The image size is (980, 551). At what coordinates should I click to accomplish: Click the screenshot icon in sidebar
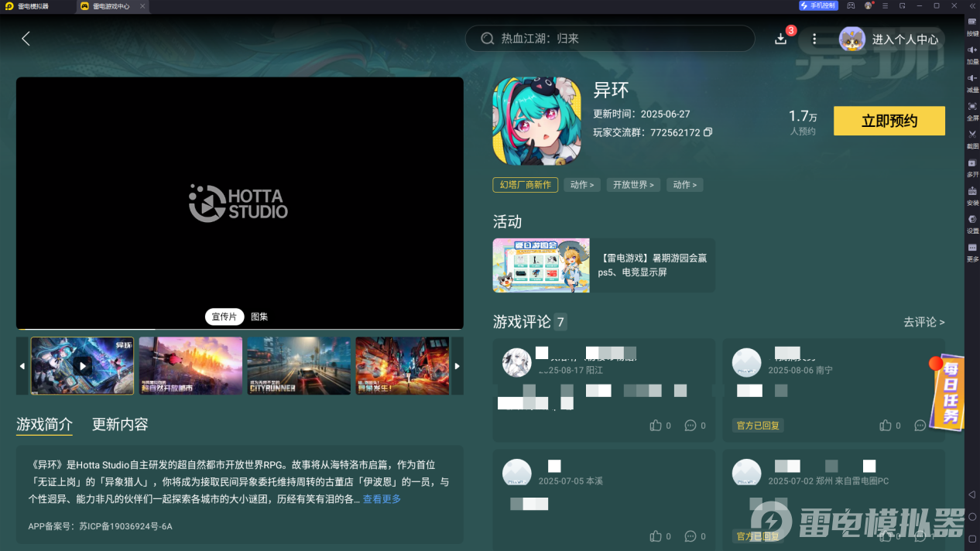pos(972,139)
